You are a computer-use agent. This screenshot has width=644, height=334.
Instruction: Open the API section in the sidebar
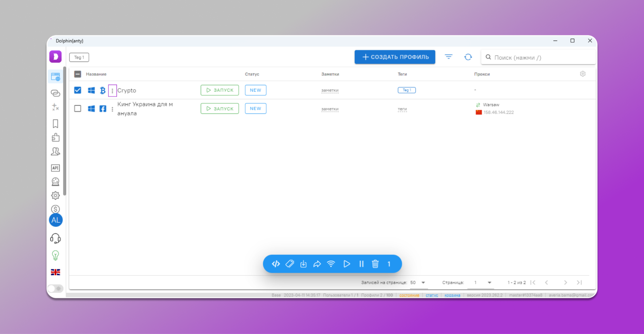55,168
